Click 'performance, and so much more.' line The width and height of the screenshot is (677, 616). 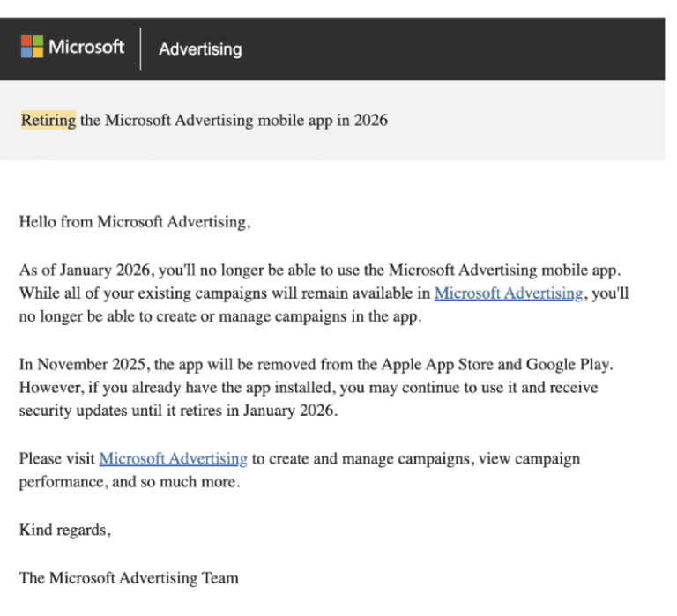pyautogui.click(x=130, y=482)
